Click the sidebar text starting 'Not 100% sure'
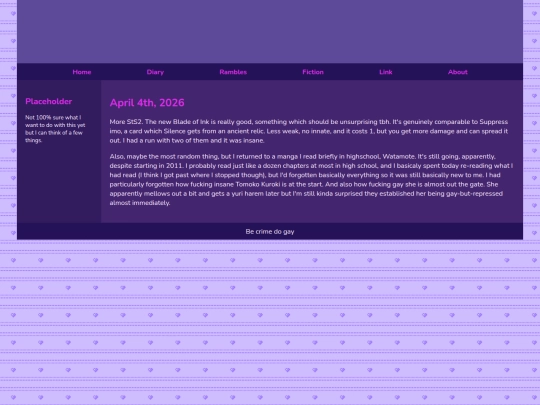The image size is (540, 405). tap(55, 129)
